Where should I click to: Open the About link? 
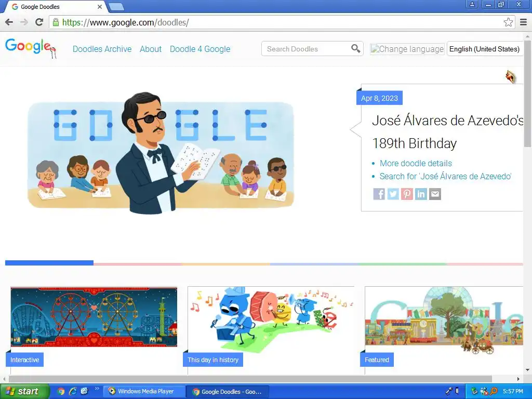point(151,49)
